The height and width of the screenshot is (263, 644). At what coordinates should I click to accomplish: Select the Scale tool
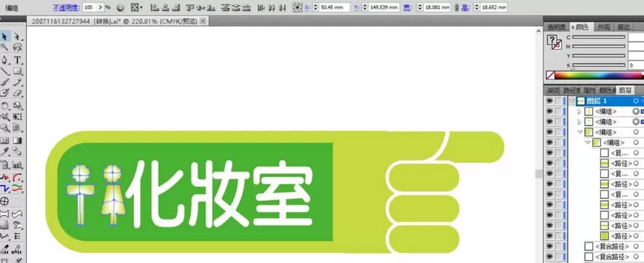(x=17, y=106)
